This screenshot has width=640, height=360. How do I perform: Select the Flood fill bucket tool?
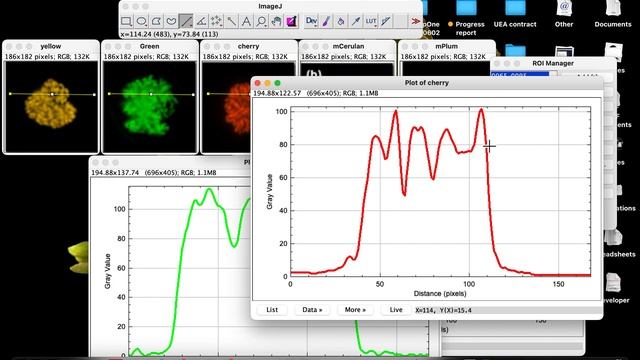(x=341, y=21)
